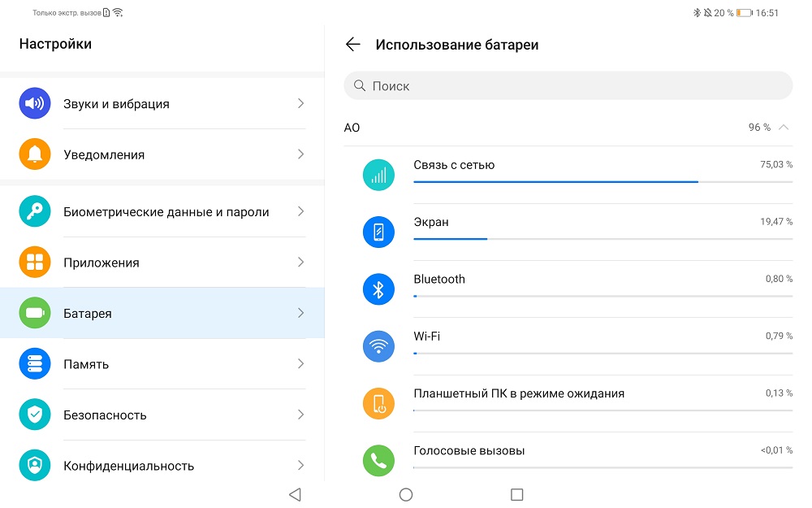
Task: Select Память settings item
Action: click(x=162, y=363)
